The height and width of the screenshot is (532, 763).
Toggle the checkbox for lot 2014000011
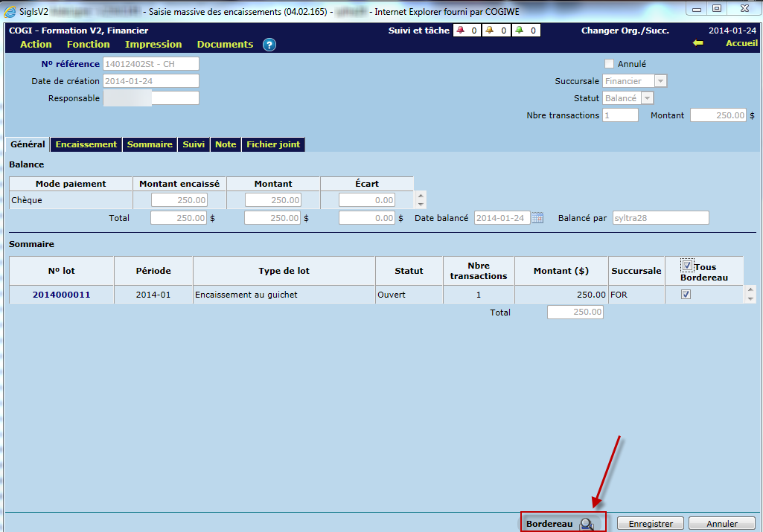pyautogui.click(x=686, y=295)
